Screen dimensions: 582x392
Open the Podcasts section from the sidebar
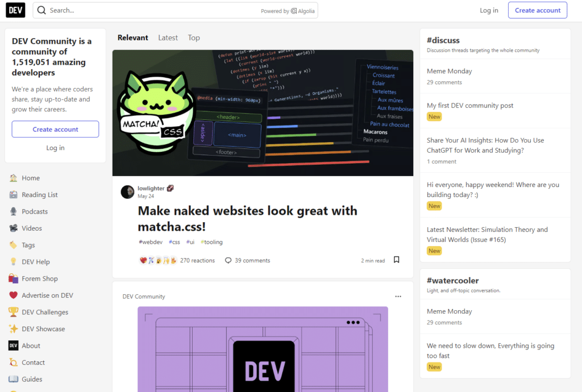pos(13,211)
